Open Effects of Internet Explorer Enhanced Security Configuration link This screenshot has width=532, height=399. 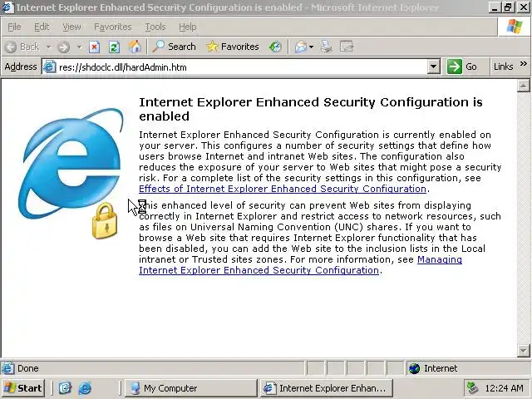[283, 189]
